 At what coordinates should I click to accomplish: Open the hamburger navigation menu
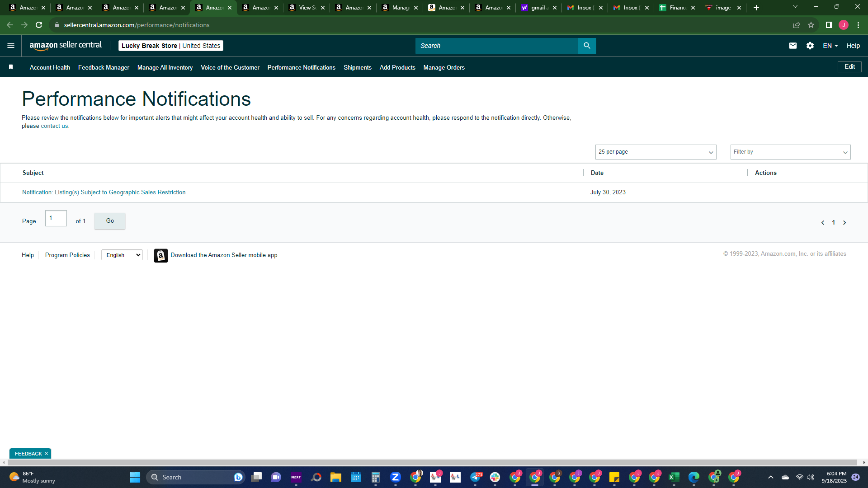pos(11,46)
